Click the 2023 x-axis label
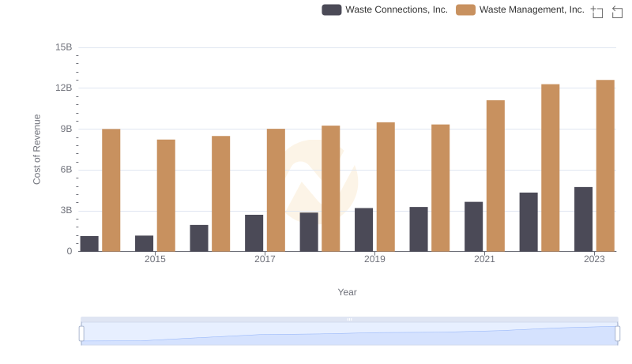The height and width of the screenshot is (364, 632). click(594, 259)
